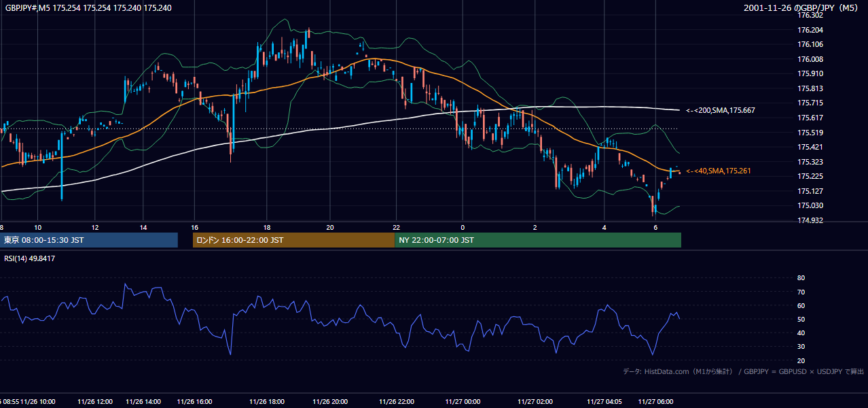Click the 175.910 price axis label
868x408 pixels.
[810, 74]
